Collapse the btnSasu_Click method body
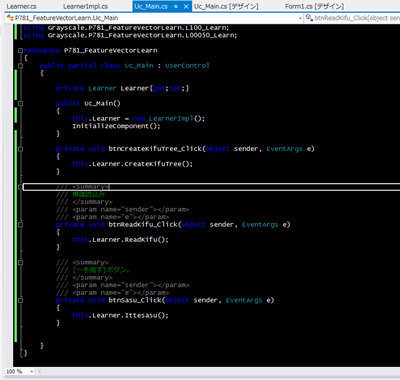400x380 pixels. coord(20,300)
